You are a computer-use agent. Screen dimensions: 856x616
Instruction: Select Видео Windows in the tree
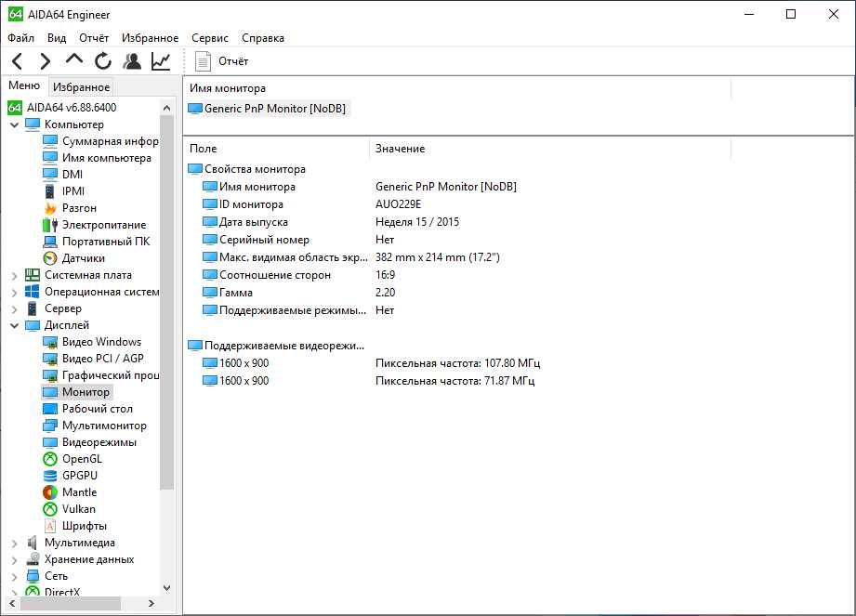coord(101,342)
